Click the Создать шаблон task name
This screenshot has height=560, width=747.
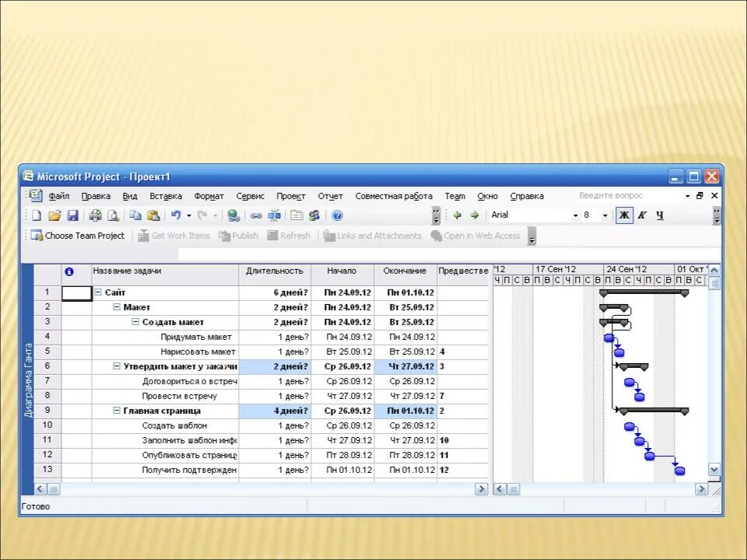[x=174, y=425]
